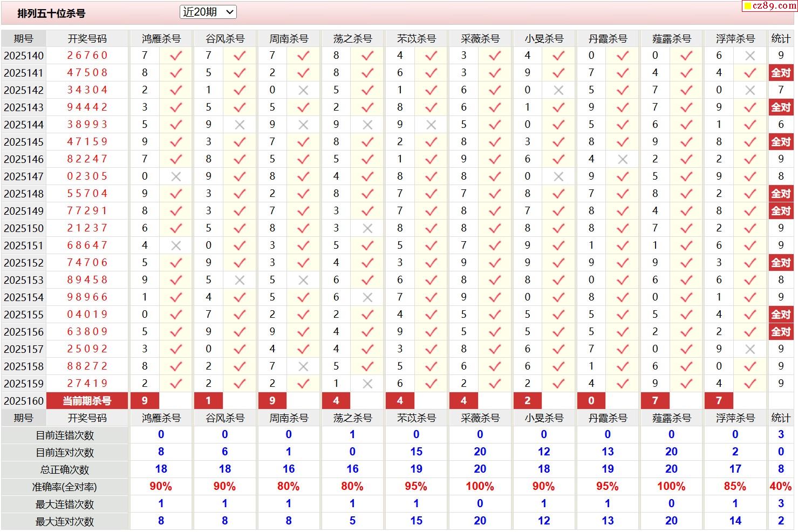Click the 40% all-correct rate under 统计
The image size is (798, 532).
(x=780, y=487)
